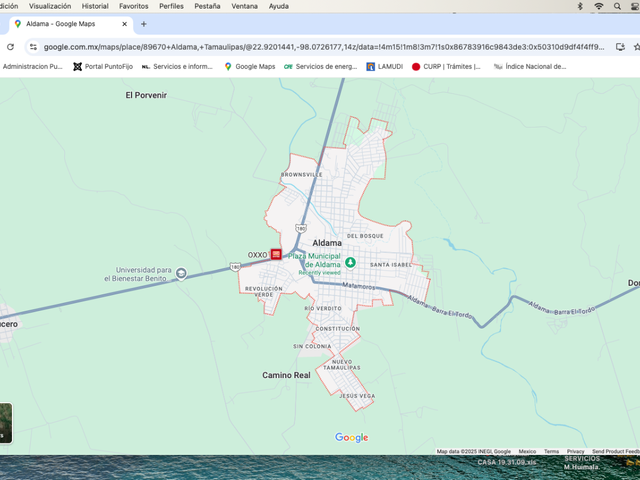The width and height of the screenshot is (640, 480).
Task: Click the RÍO VERDITO neighborhood label
Action: click(323, 309)
